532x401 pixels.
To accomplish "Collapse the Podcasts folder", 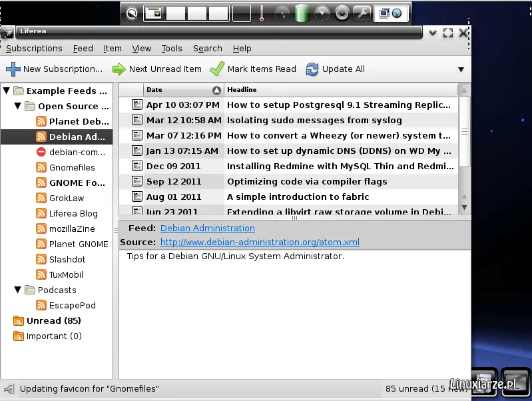I will click(x=18, y=290).
